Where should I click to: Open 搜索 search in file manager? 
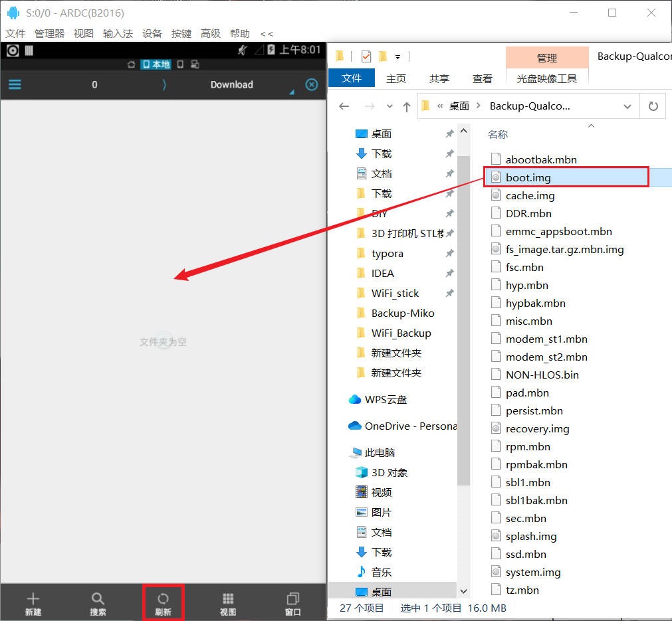[98, 603]
